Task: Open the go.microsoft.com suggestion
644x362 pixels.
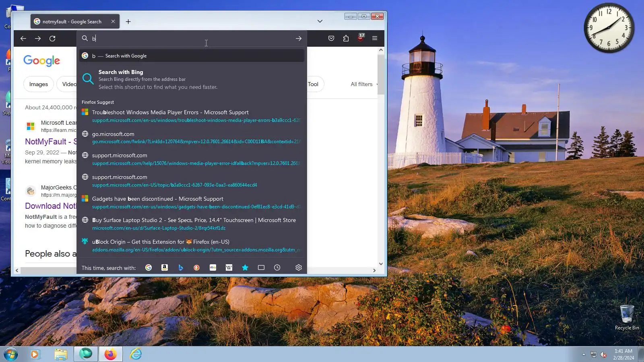Action: [192, 138]
